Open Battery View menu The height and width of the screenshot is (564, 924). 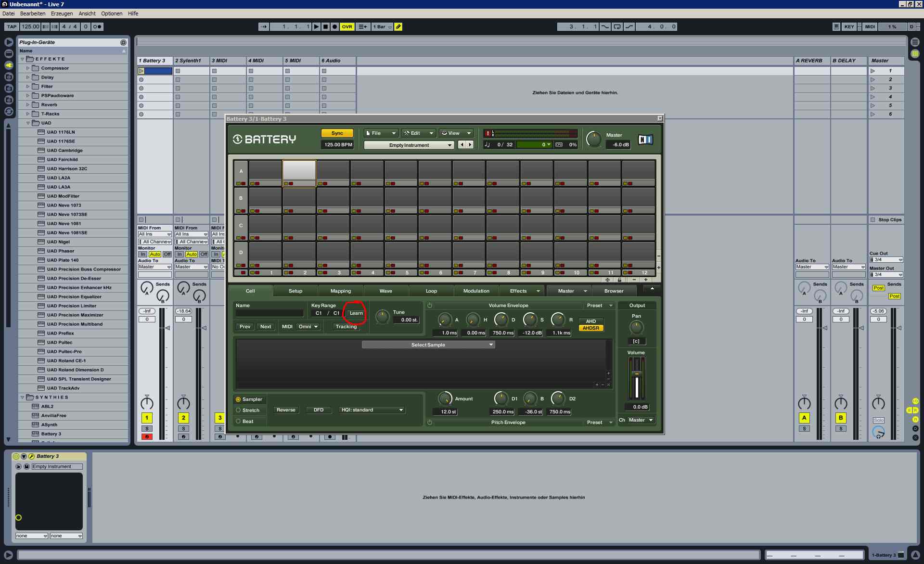(456, 133)
